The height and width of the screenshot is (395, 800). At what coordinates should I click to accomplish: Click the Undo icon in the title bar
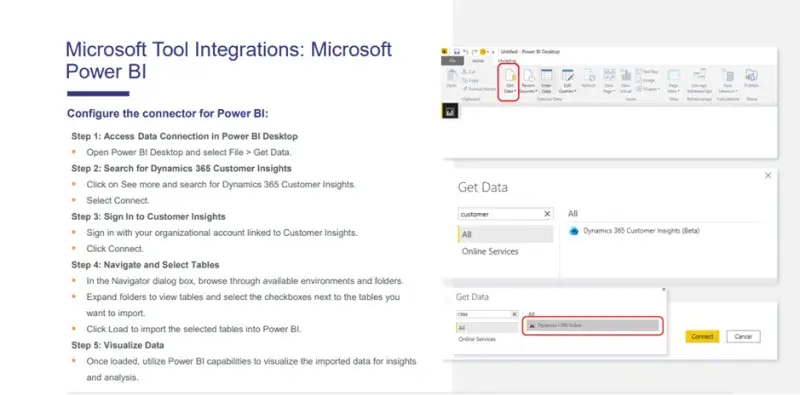tap(466, 52)
